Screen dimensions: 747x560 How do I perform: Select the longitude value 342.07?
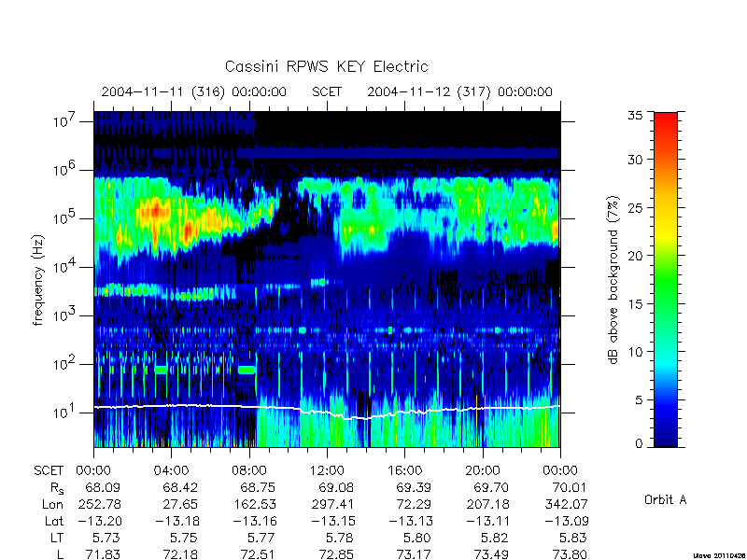tap(566, 504)
